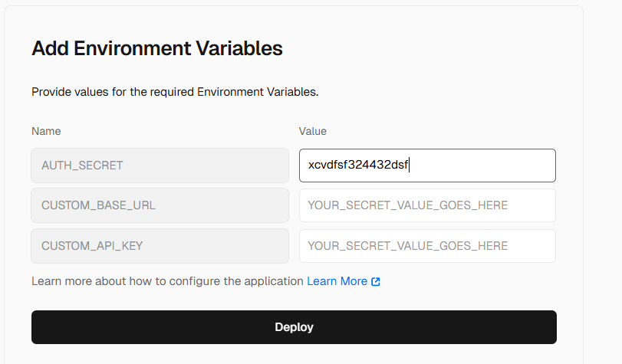Image resolution: width=622 pixels, height=364 pixels.
Task: Focus the AUTH_SECRET value field
Action: 427,166
